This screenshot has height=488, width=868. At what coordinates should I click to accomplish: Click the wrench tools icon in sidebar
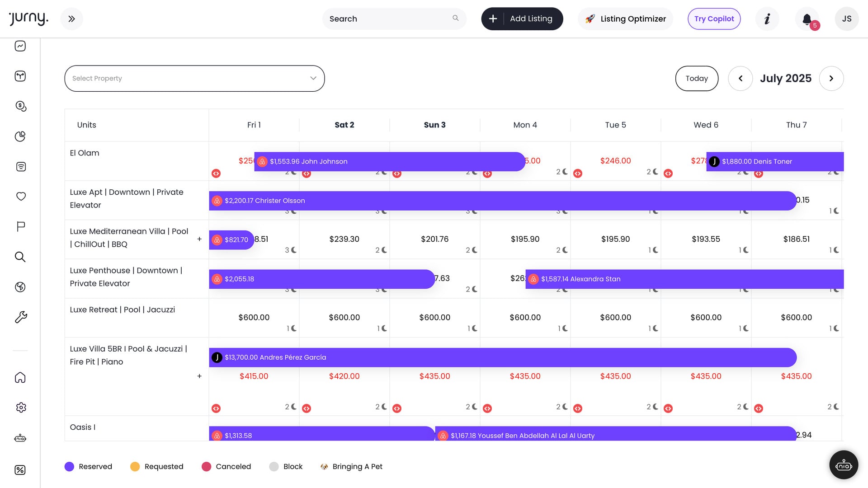[20, 317]
